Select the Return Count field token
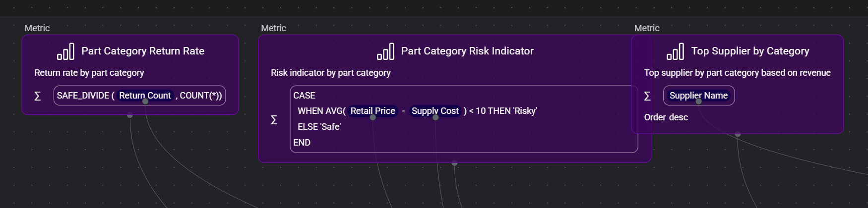The height and width of the screenshot is (208, 868). click(x=145, y=96)
